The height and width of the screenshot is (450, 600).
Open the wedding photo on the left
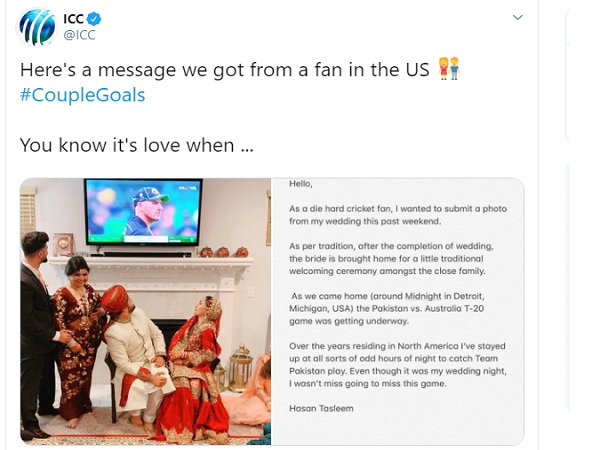(146, 311)
